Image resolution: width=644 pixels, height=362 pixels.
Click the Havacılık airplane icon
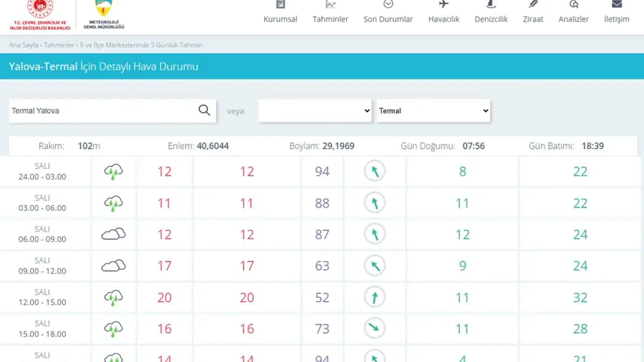[x=443, y=5]
